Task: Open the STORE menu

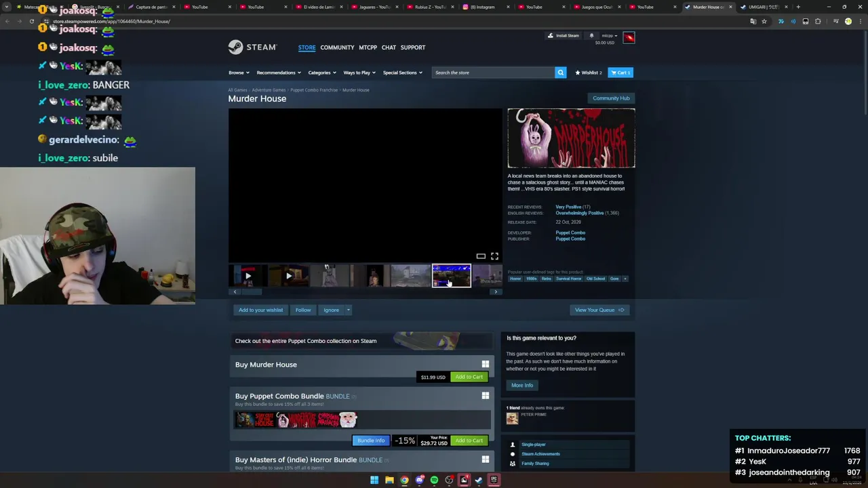Action: [307, 47]
